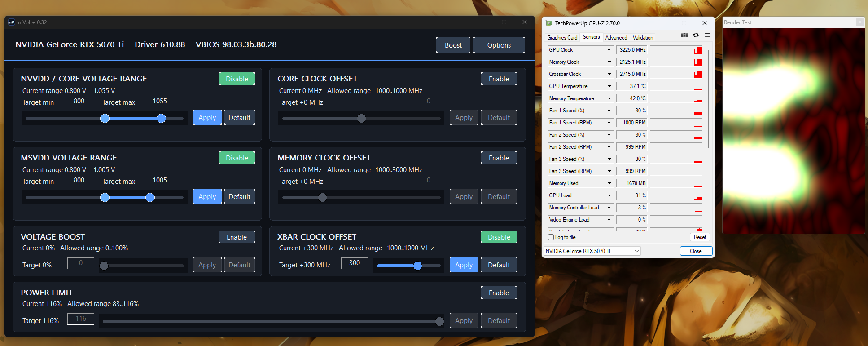Click the GPU-Z refresh icon
This screenshot has height=346, width=868.
coord(696,35)
